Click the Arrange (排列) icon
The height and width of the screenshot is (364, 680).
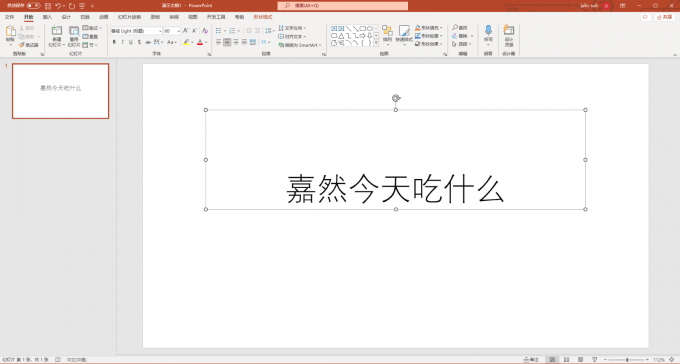coord(387,31)
